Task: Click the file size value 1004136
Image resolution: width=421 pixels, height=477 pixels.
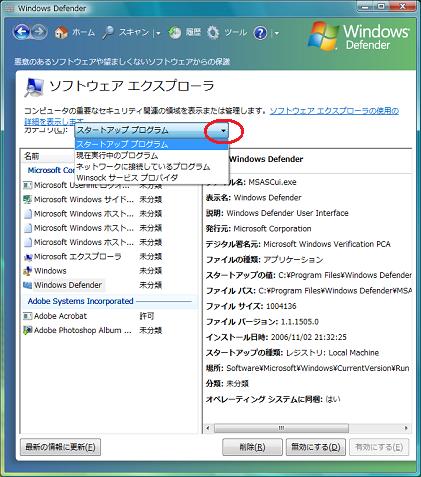Action: pyautogui.click(x=281, y=306)
